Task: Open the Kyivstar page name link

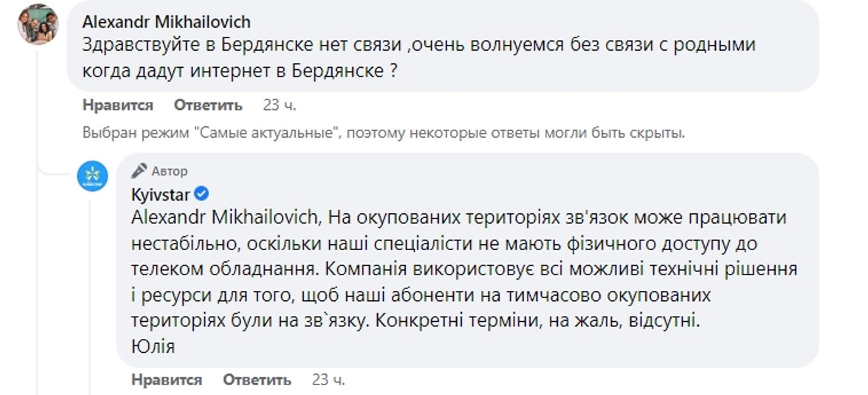Action: [x=160, y=194]
